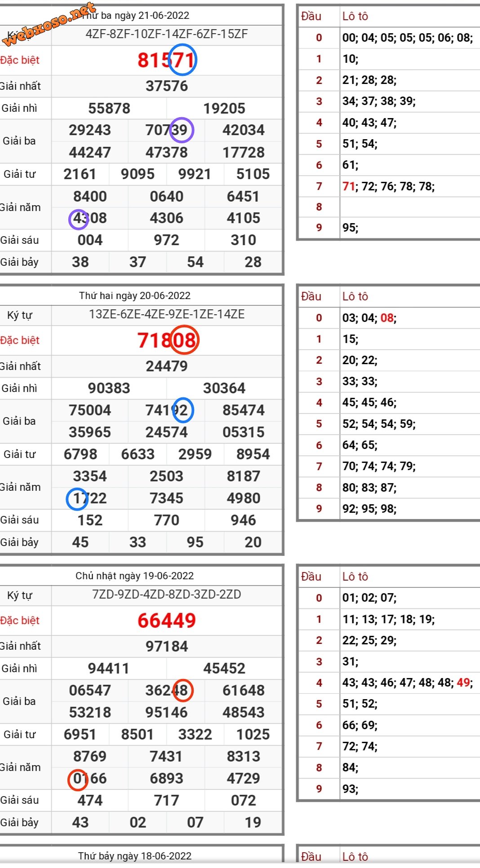Select fourth prize number 5105
The image size is (480, 868).
253,174
